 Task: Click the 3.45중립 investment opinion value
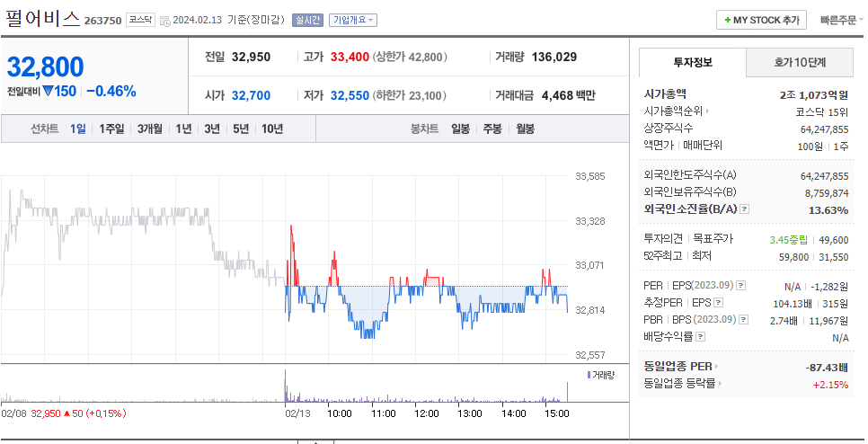tap(788, 240)
